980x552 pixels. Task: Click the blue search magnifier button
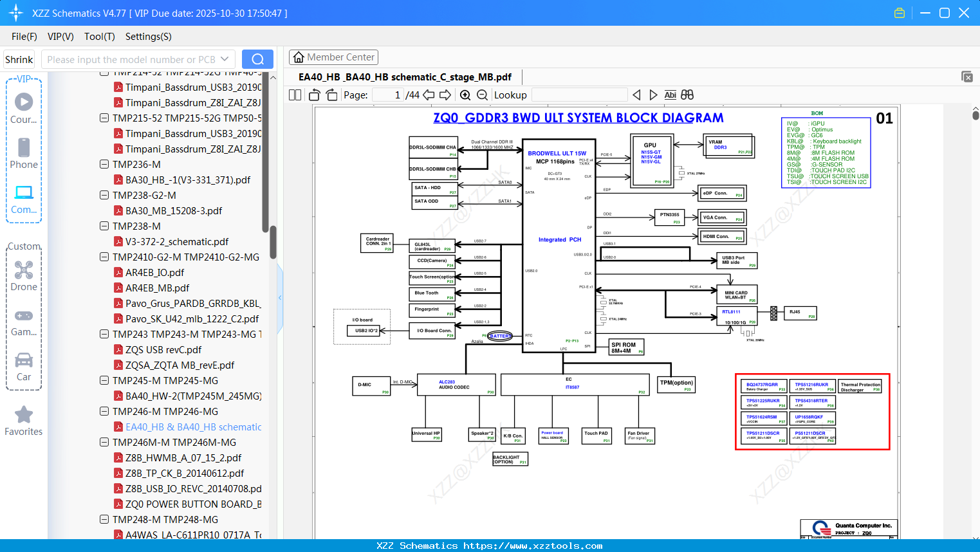coord(257,59)
